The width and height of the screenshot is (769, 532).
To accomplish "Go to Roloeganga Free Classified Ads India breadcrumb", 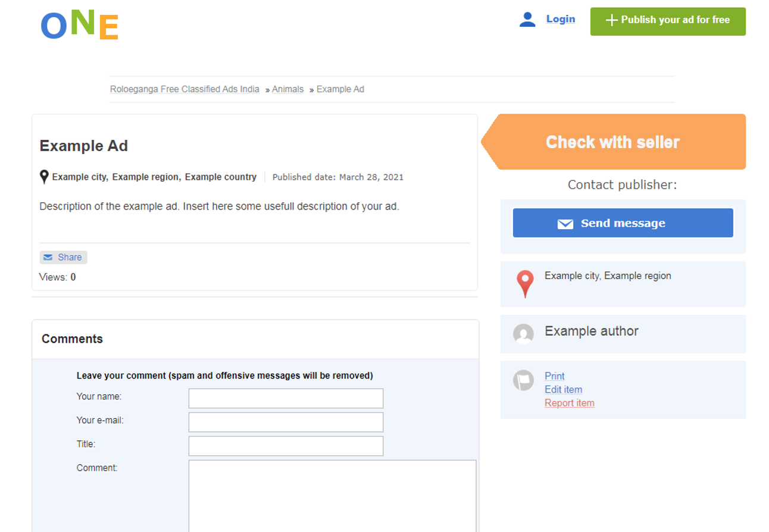I will coord(185,89).
